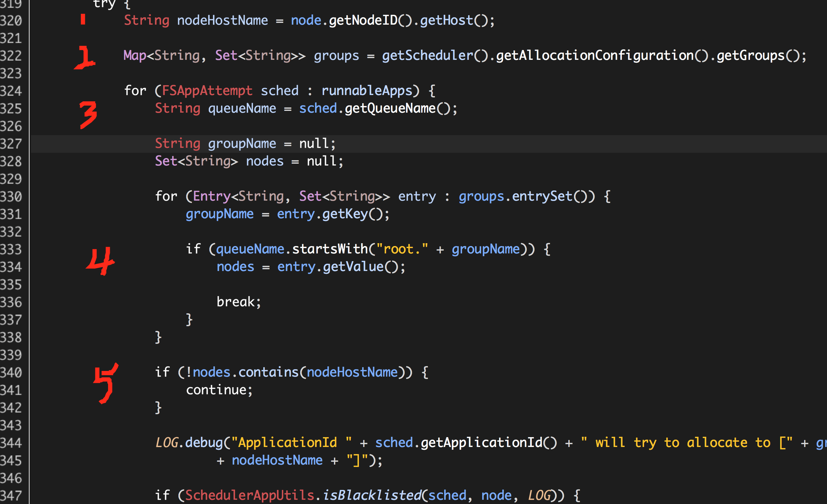Click the Map type keyword on line 322
Image resolution: width=827 pixels, height=504 pixels.
135,56
